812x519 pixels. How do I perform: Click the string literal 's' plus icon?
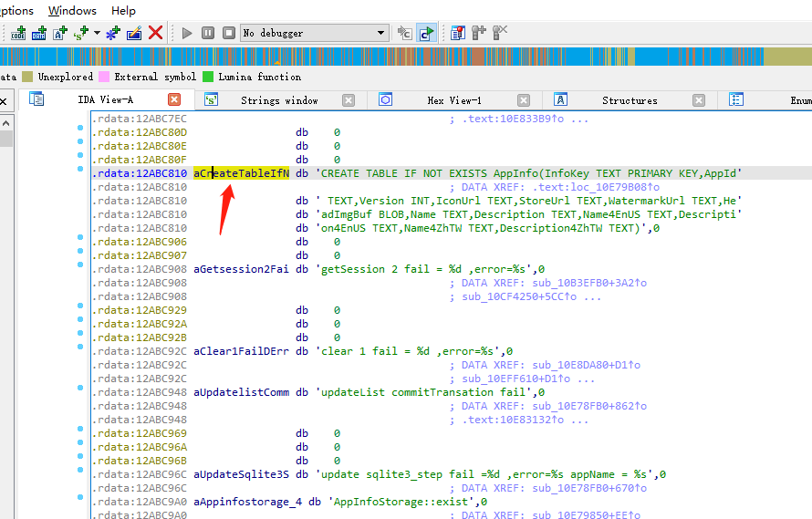[x=81, y=33]
